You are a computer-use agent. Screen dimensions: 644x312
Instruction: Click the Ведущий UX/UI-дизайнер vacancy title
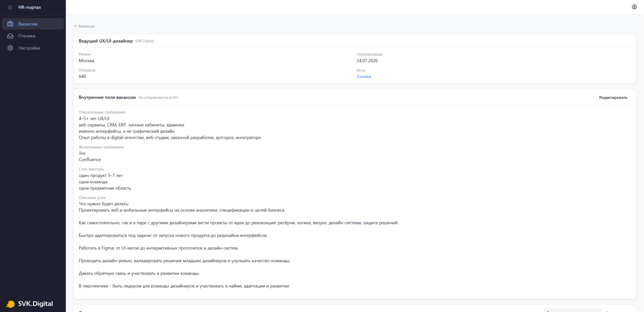click(106, 41)
